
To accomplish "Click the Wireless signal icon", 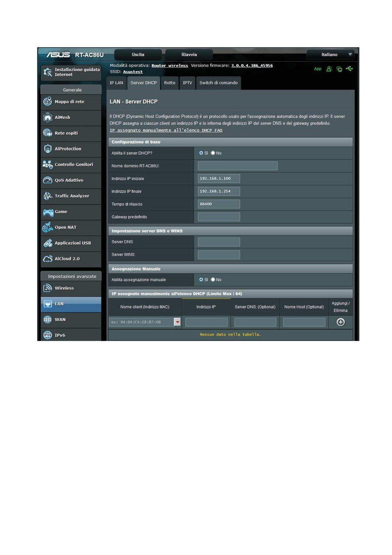I will pos(47,288).
